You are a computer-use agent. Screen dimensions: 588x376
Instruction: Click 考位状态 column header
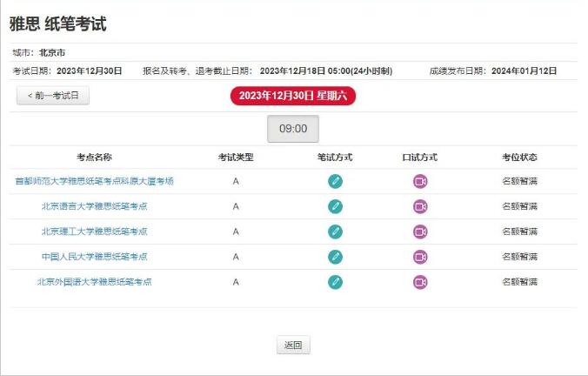click(520, 158)
